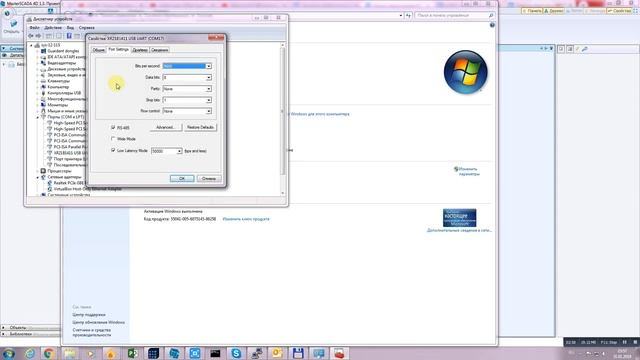Image resolution: width=640 pixels, height=360 pixels.
Task: Open the red toolbox icon in taskbar
Action: (339, 353)
